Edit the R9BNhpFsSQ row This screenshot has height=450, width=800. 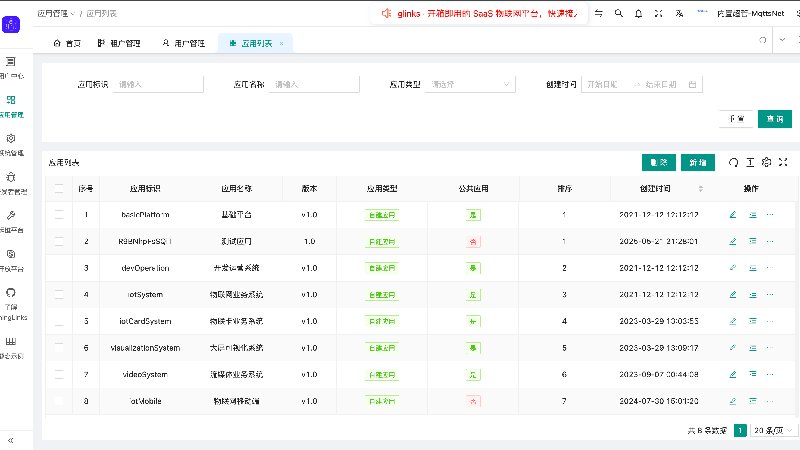click(x=733, y=241)
